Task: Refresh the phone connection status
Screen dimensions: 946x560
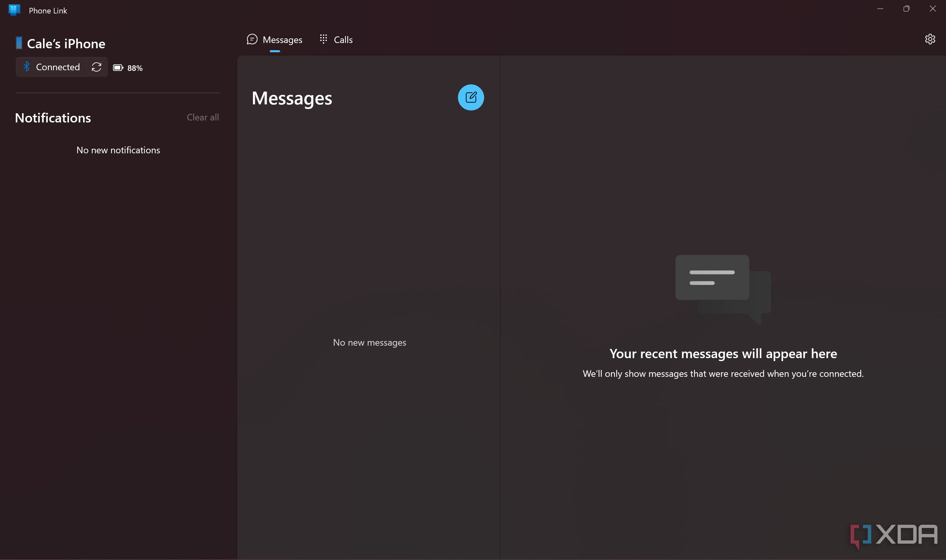Action: [97, 67]
